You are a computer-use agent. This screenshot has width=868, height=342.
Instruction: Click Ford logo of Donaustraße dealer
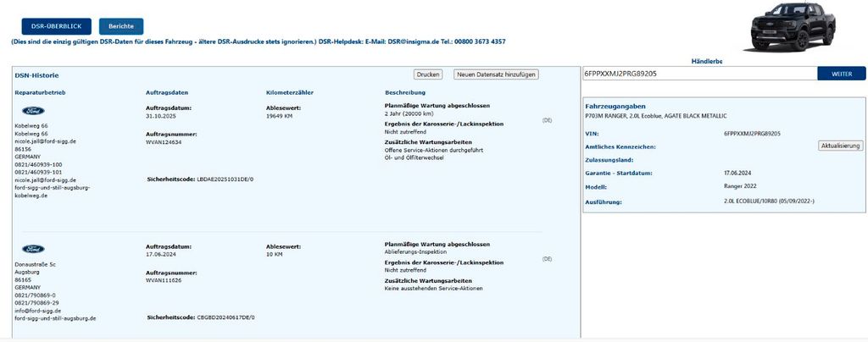[33, 249]
